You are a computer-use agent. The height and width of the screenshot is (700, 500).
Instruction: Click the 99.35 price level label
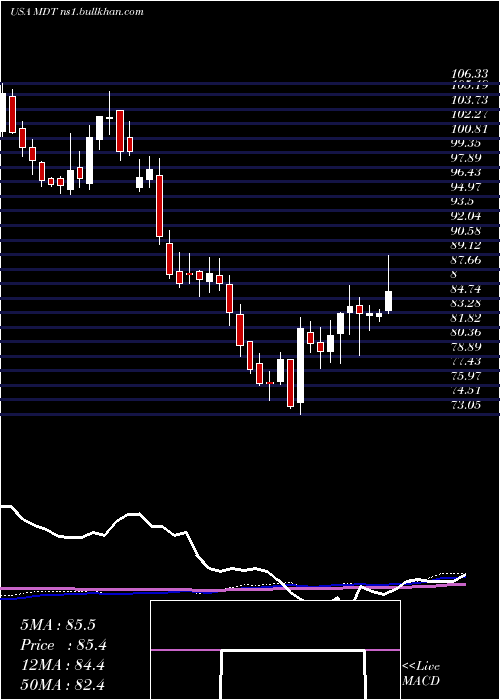click(x=466, y=143)
